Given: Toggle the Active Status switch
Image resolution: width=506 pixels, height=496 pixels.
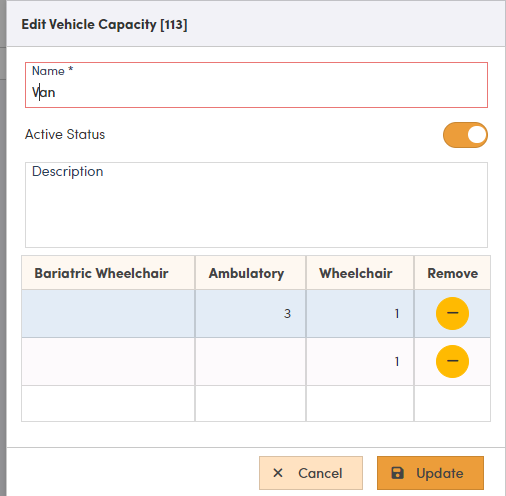Looking at the screenshot, I should point(465,135).
